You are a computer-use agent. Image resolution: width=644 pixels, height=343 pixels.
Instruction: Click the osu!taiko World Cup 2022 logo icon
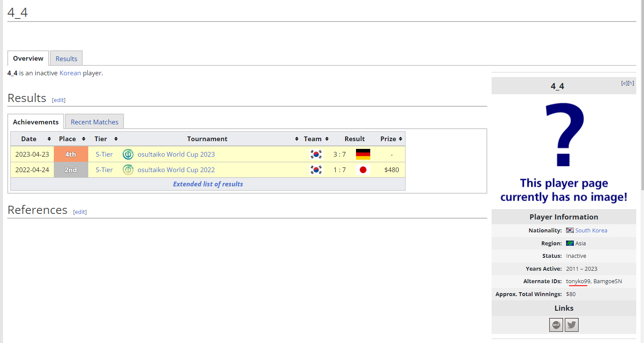(x=128, y=170)
